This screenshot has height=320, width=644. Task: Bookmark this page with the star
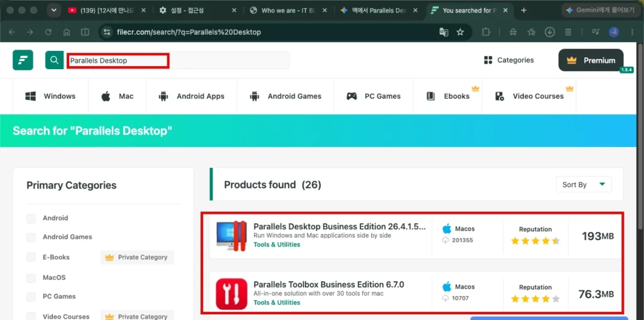[460, 32]
